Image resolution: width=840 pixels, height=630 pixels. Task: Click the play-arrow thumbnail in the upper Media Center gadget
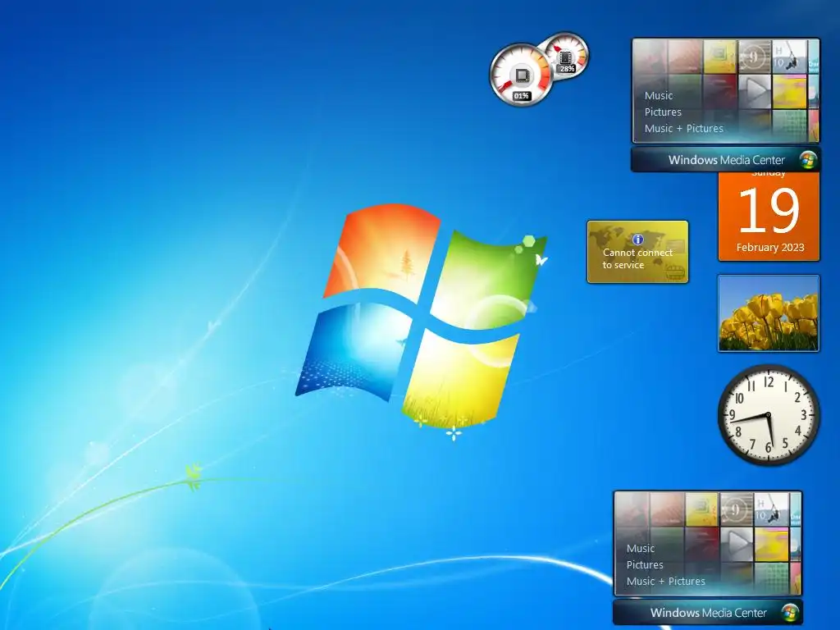coord(755,92)
